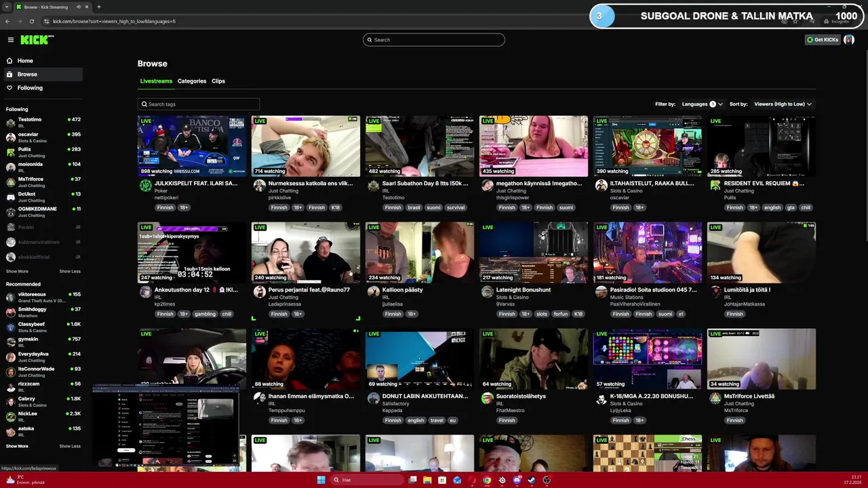Open Kallioon päästy stream title
The width and height of the screenshot is (868, 488).
click(402, 290)
